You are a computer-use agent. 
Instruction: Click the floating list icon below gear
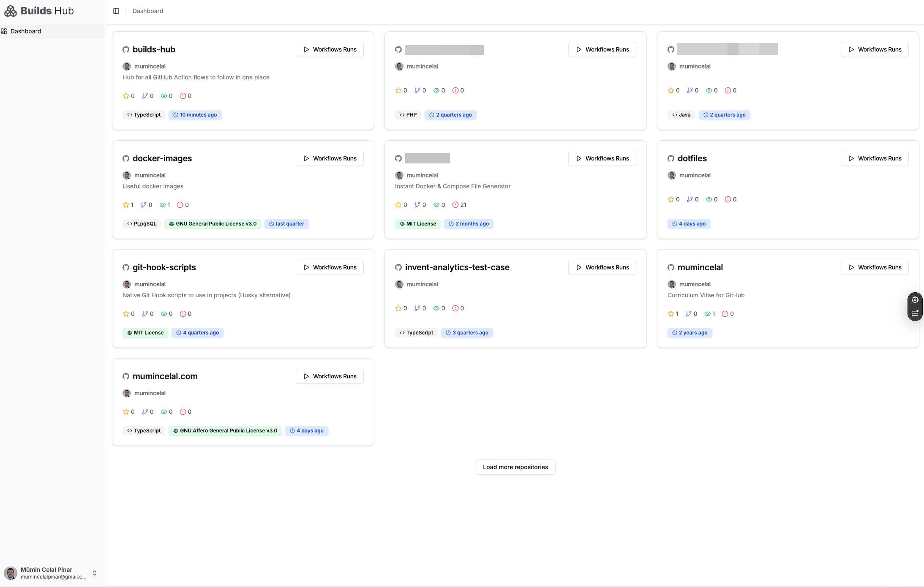[x=915, y=313]
